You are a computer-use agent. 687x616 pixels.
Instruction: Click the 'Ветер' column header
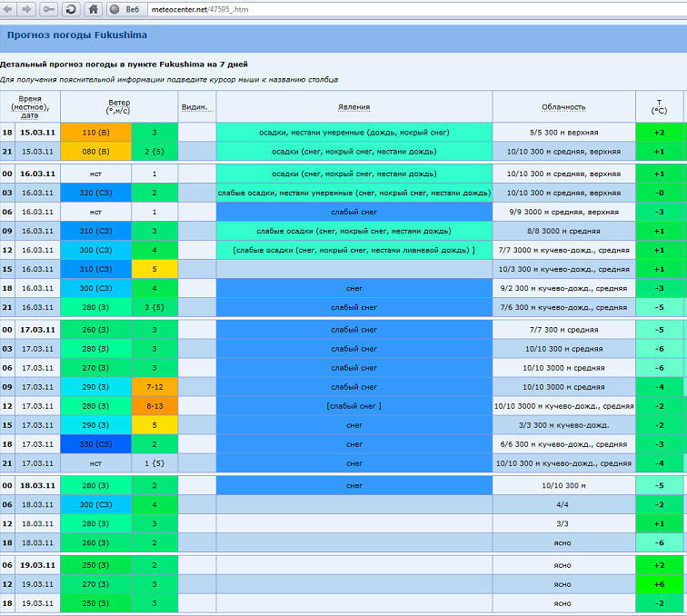[119, 106]
